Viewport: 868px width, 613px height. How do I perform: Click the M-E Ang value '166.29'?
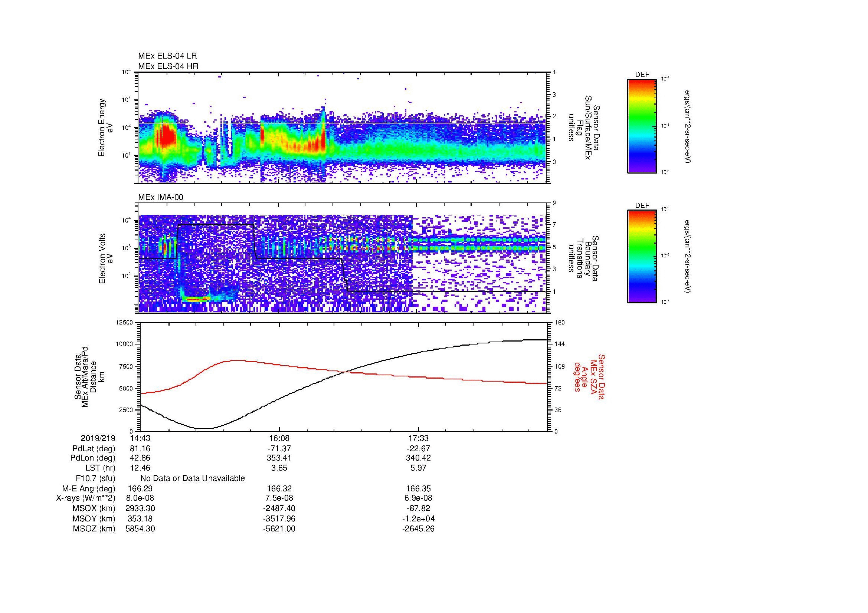pyautogui.click(x=140, y=489)
